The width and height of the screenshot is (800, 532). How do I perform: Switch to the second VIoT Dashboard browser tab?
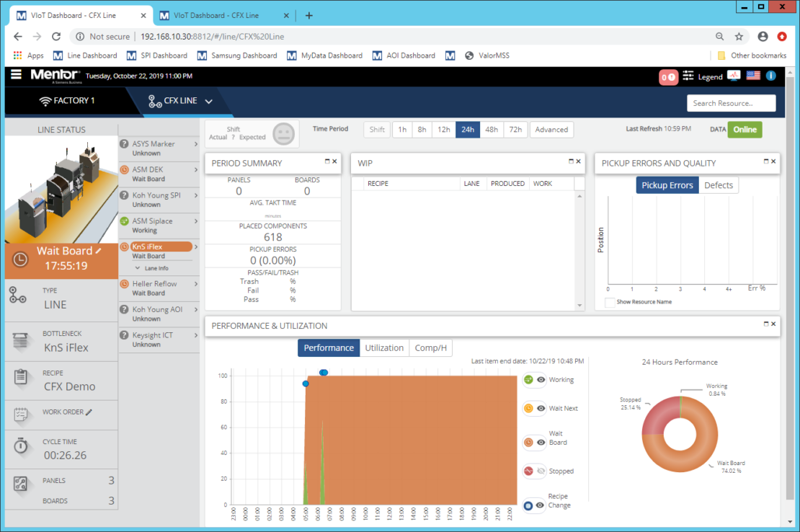point(216,14)
